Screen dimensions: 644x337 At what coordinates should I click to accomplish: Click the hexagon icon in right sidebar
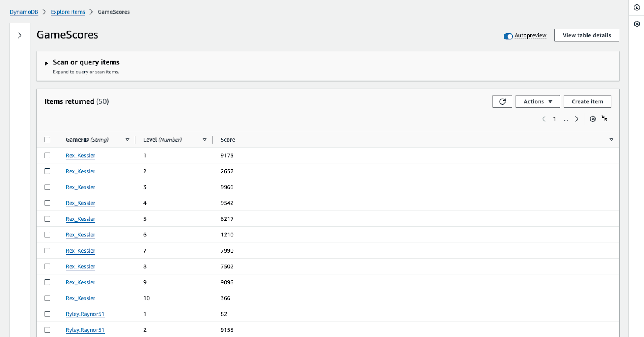coord(637,24)
